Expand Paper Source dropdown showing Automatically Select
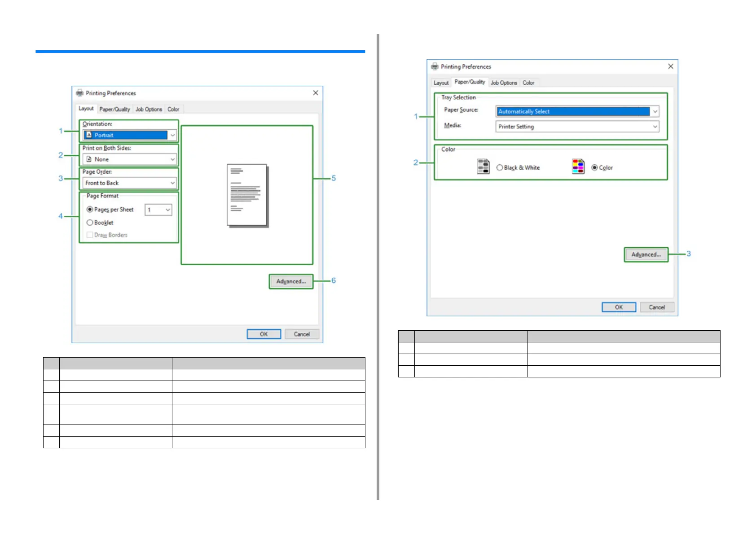Screen dimensions: 756x534 tap(577, 111)
